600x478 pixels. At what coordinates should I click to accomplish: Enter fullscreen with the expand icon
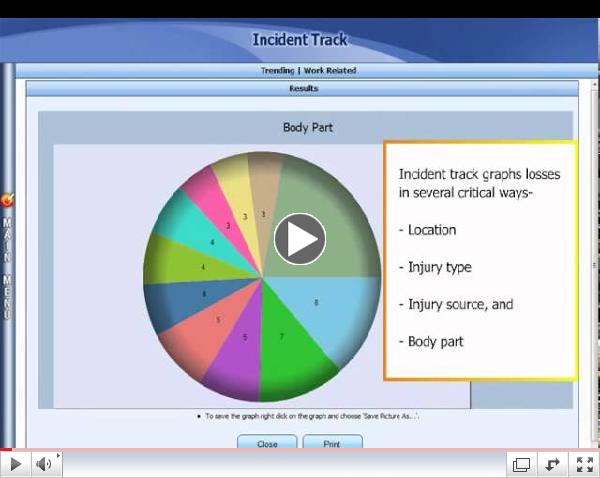(x=582, y=464)
